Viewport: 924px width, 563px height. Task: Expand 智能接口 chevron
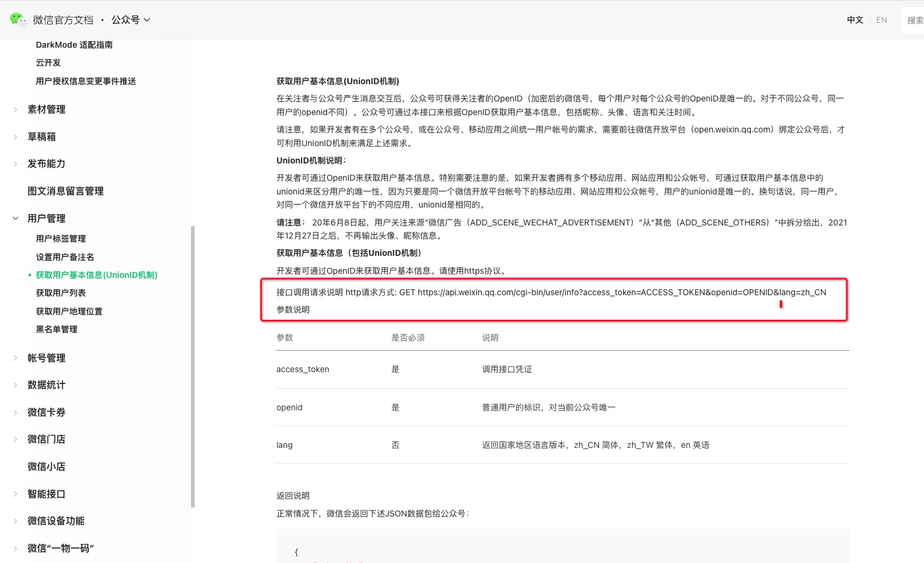(16, 494)
